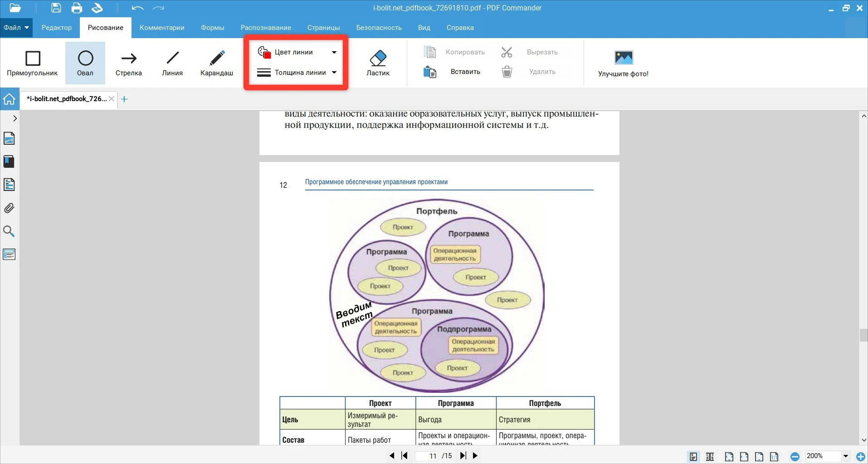The width and height of the screenshot is (868, 464).
Task: Click the Улучшите фото! button
Action: (x=623, y=63)
